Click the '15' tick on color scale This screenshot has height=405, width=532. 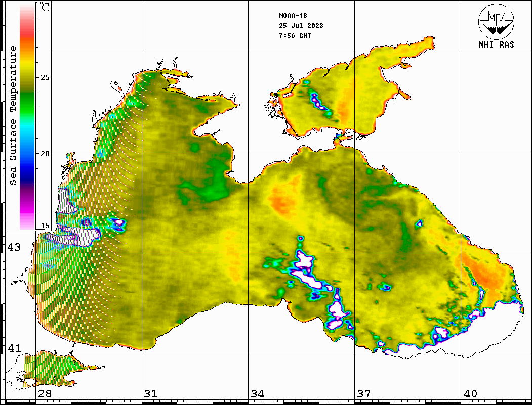45,226
